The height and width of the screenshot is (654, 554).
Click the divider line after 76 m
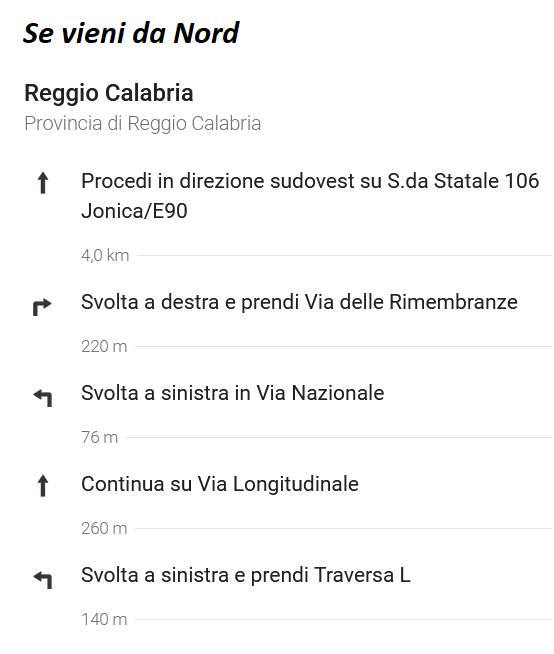coord(338,438)
